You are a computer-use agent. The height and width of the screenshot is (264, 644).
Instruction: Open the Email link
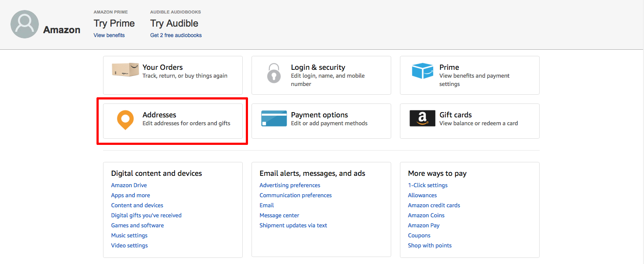pyautogui.click(x=267, y=206)
